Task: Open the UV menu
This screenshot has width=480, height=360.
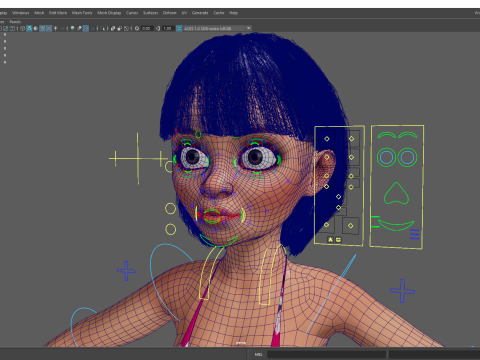Action: coord(184,13)
